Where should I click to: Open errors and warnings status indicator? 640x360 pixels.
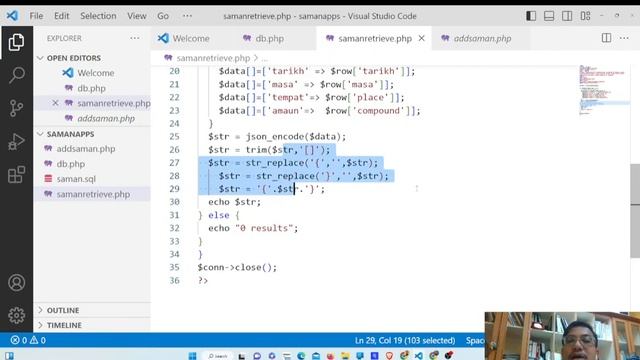[28, 340]
